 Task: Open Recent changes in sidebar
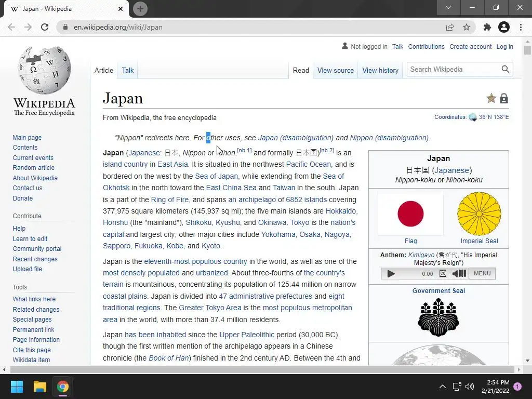pyautogui.click(x=35, y=259)
